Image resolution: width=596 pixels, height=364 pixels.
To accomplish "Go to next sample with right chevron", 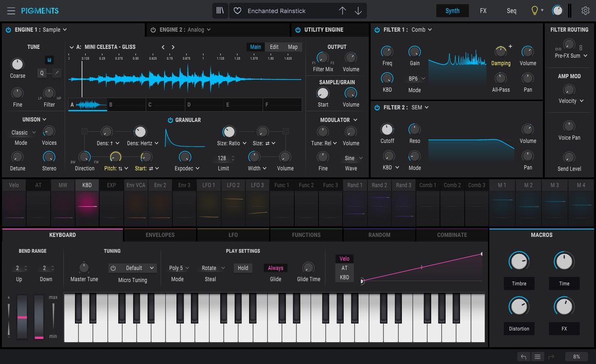I will 173,47.
